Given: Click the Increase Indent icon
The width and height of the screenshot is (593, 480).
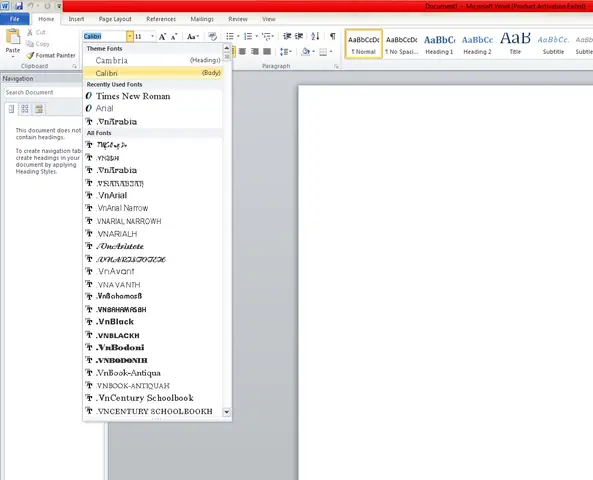Looking at the screenshot, I should pyautogui.click(x=299, y=36).
